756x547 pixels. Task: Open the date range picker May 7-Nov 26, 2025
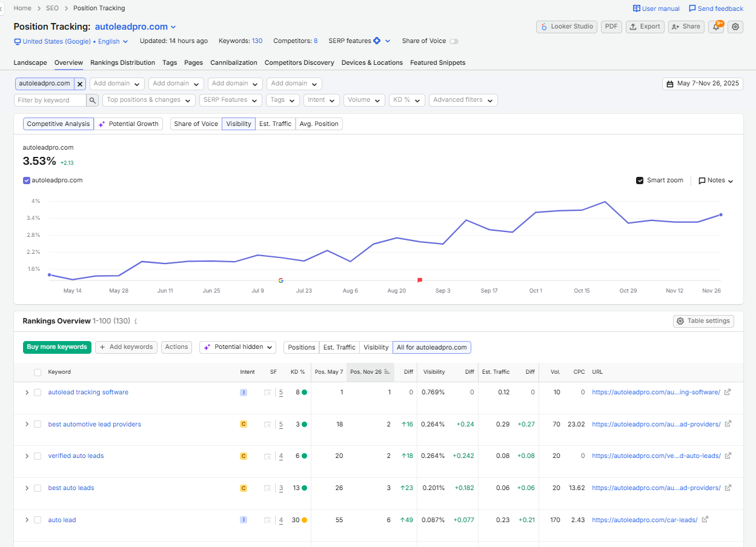tap(703, 84)
